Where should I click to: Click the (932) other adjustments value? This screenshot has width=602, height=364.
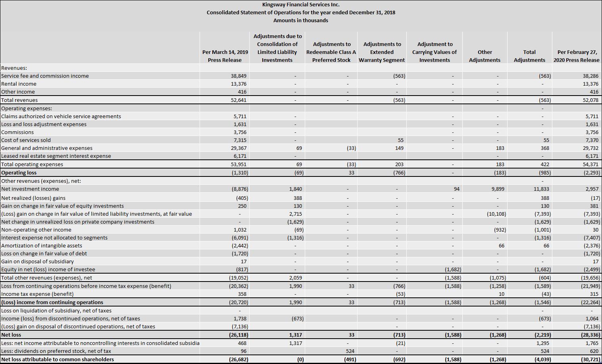point(500,230)
